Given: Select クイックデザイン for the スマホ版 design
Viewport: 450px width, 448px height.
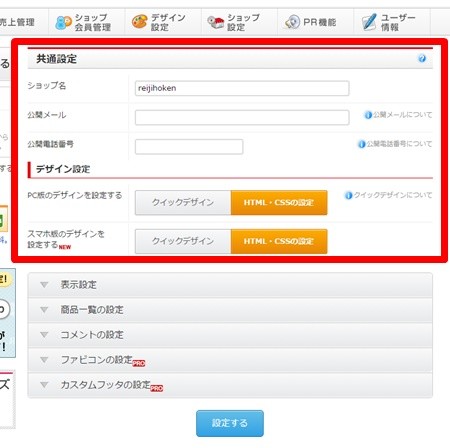Looking at the screenshot, I should coord(183,241).
